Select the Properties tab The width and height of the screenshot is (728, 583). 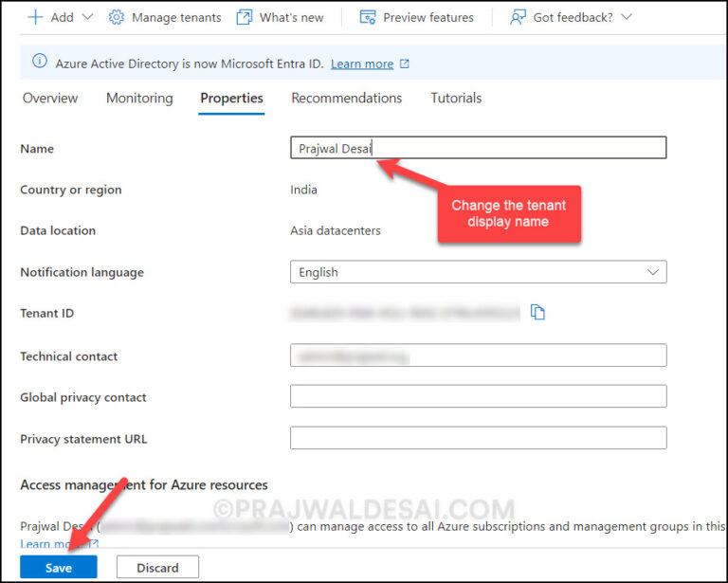231,98
